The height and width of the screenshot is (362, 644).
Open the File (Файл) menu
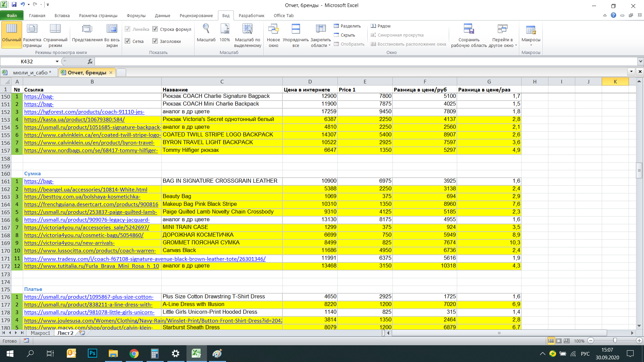pos(12,15)
